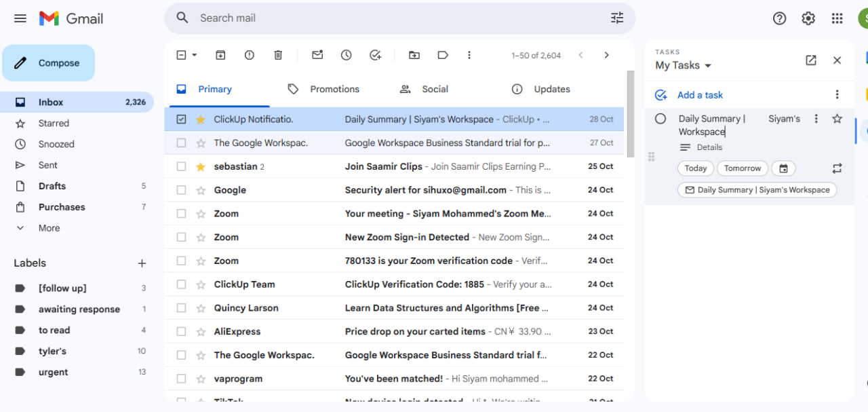Open the Tasks panel in a new window
The image size is (868, 412).
(x=811, y=60)
